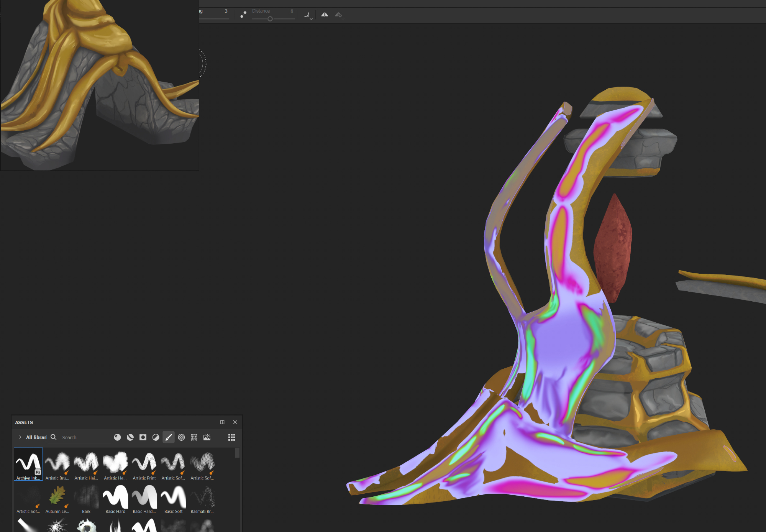Toggle the brushes filter icon
Screen dimensions: 766x532
coord(169,437)
